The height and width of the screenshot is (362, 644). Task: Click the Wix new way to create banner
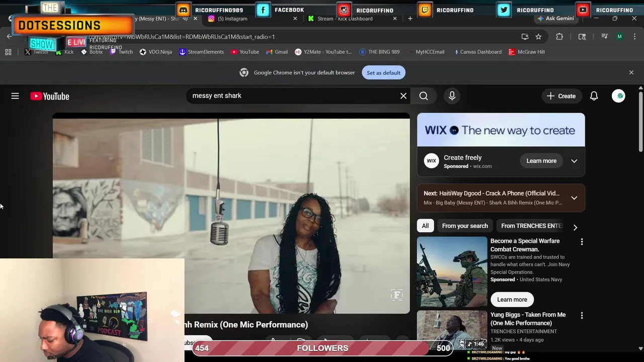[501, 130]
